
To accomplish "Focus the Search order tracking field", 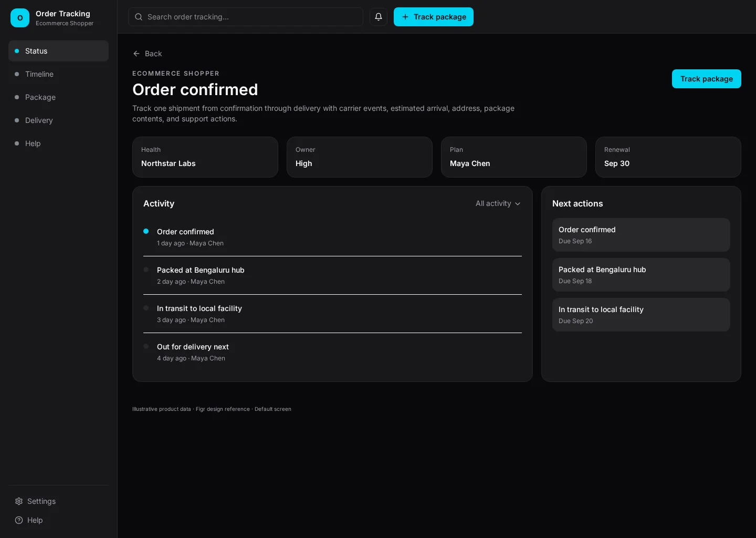I will pyautogui.click(x=246, y=17).
